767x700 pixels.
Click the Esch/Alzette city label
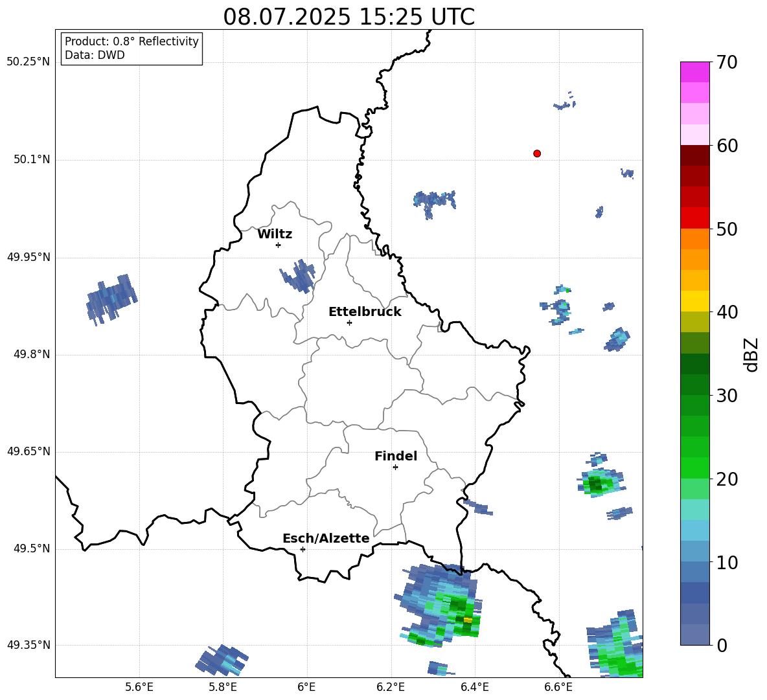326,538
